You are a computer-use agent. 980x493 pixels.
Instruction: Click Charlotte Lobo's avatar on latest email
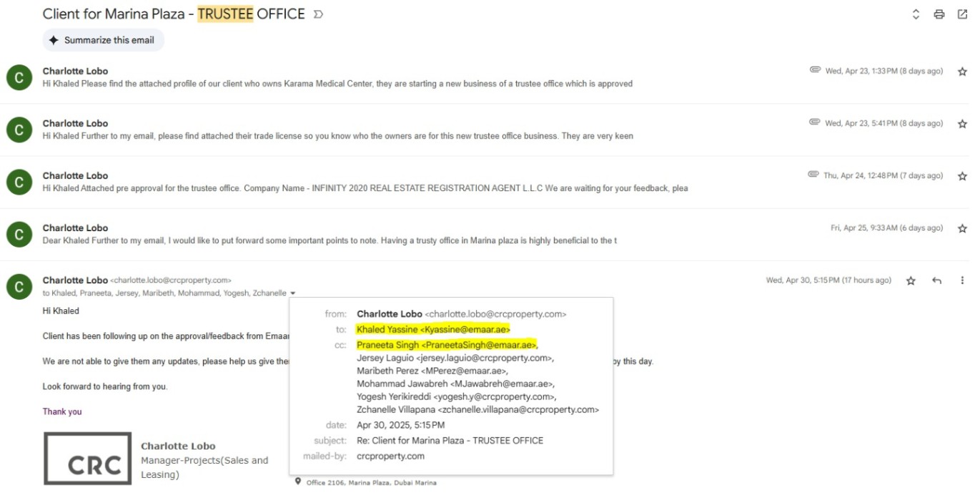point(19,286)
